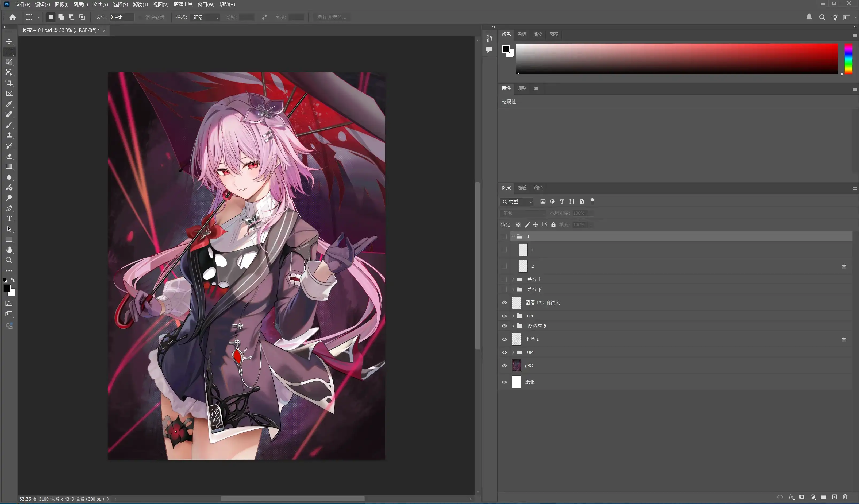Hide the gBG layer

pyautogui.click(x=504, y=366)
